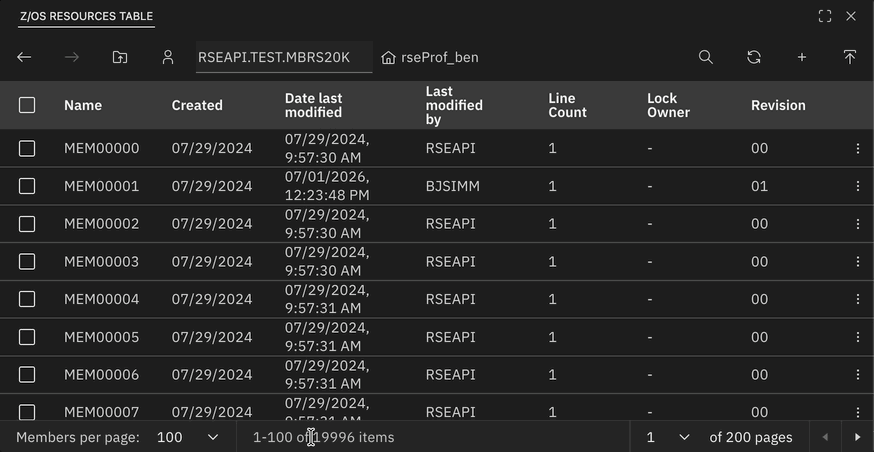Click revision 00 in MEM00005 row

coord(759,337)
